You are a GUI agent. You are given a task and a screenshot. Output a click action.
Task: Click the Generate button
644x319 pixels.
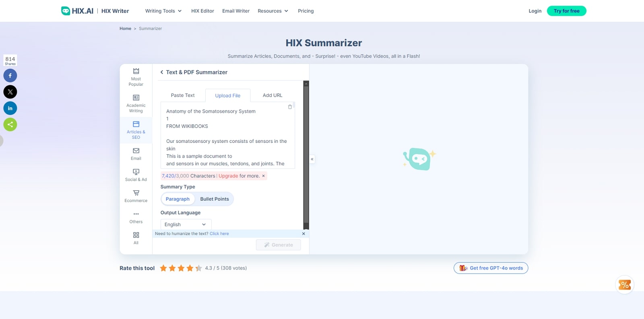[279, 245]
